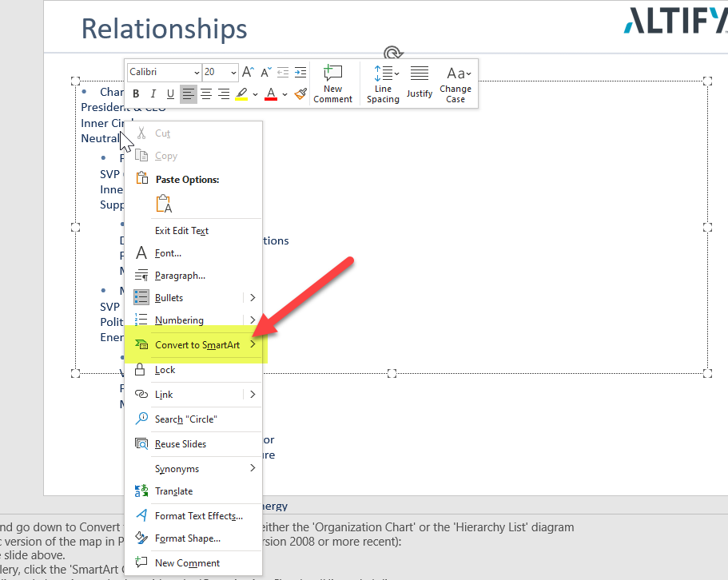Click the Increase Font Size icon

click(248, 72)
